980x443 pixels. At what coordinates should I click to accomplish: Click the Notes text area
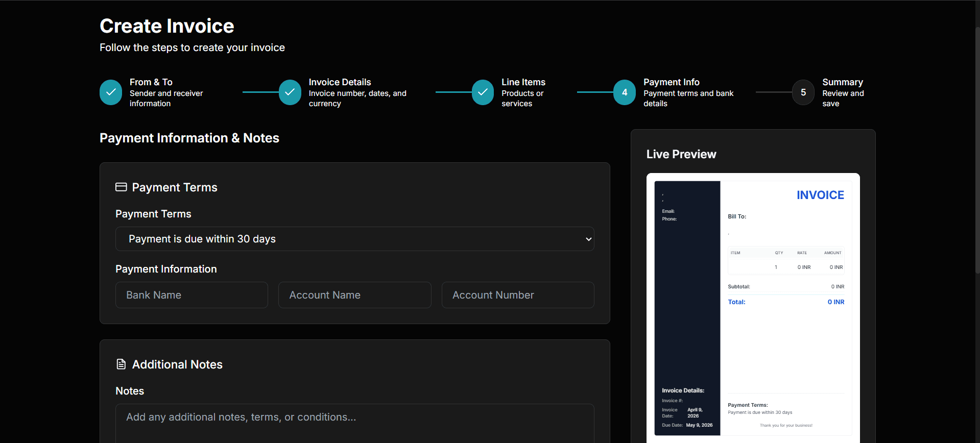click(354, 423)
